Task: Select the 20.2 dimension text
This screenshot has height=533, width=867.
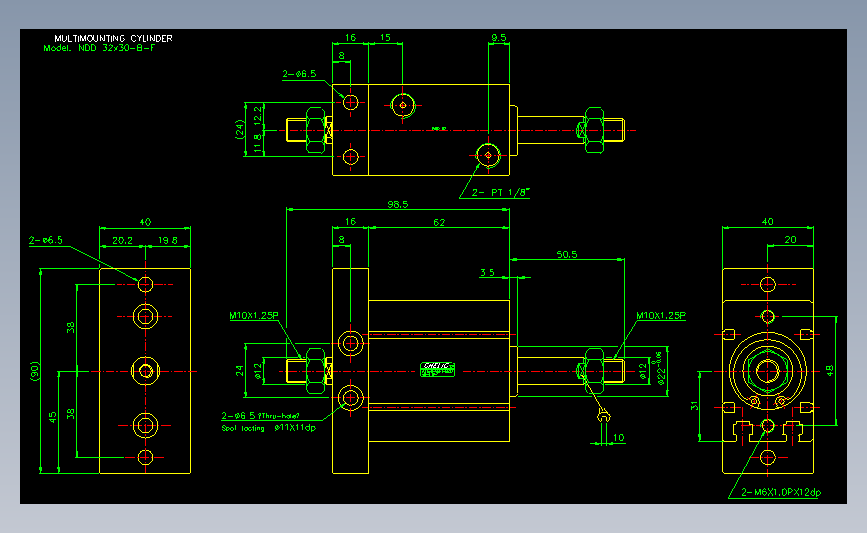Action: pyautogui.click(x=122, y=240)
